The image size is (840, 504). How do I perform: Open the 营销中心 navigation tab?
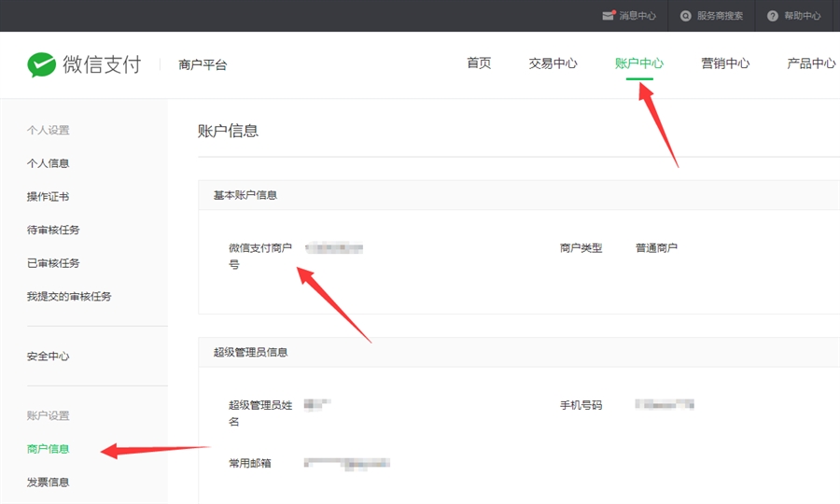point(725,63)
